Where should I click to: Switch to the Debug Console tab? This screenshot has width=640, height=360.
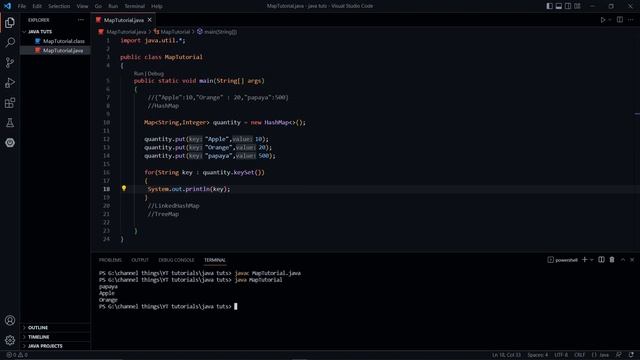click(x=176, y=260)
